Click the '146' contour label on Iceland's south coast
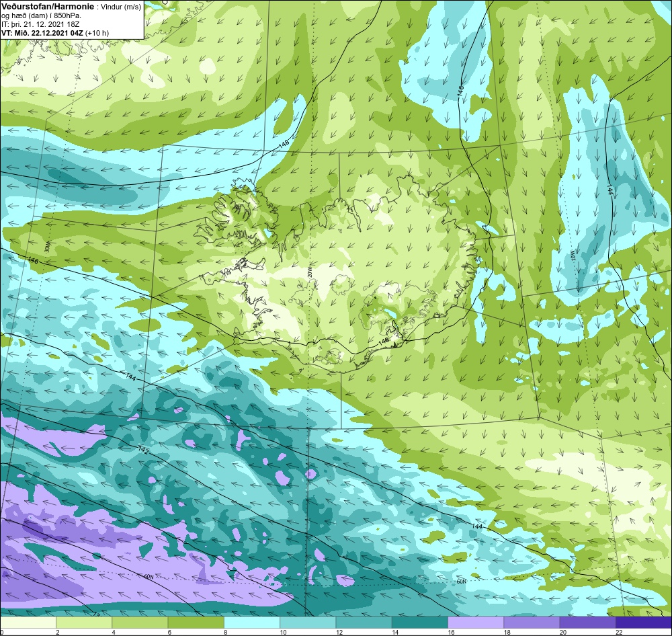Screen dimensions: 672x636 click(384, 340)
